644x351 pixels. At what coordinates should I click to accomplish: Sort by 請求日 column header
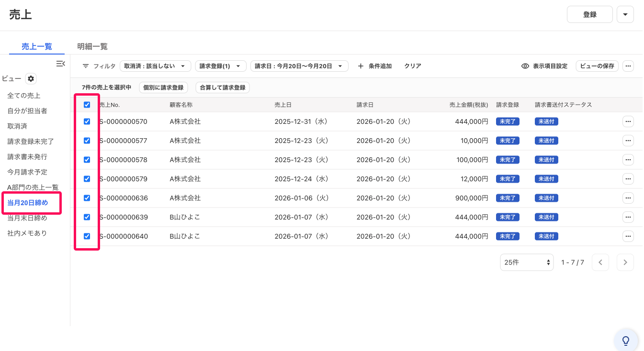365,105
